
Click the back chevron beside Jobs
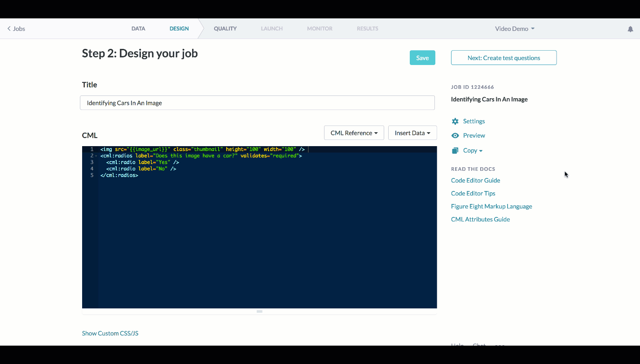9,29
